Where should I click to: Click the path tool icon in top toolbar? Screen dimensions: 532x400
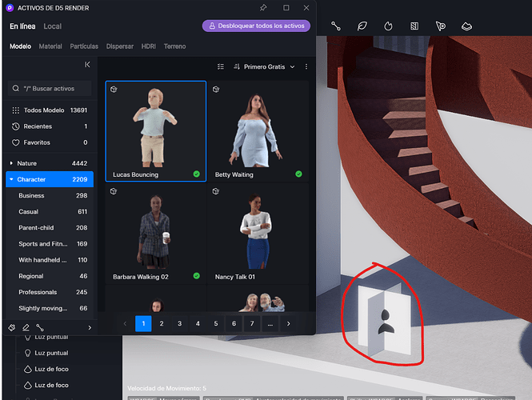tap(336, 26)
